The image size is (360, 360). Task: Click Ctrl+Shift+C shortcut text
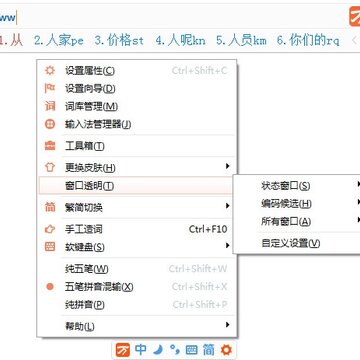(199, 71)
